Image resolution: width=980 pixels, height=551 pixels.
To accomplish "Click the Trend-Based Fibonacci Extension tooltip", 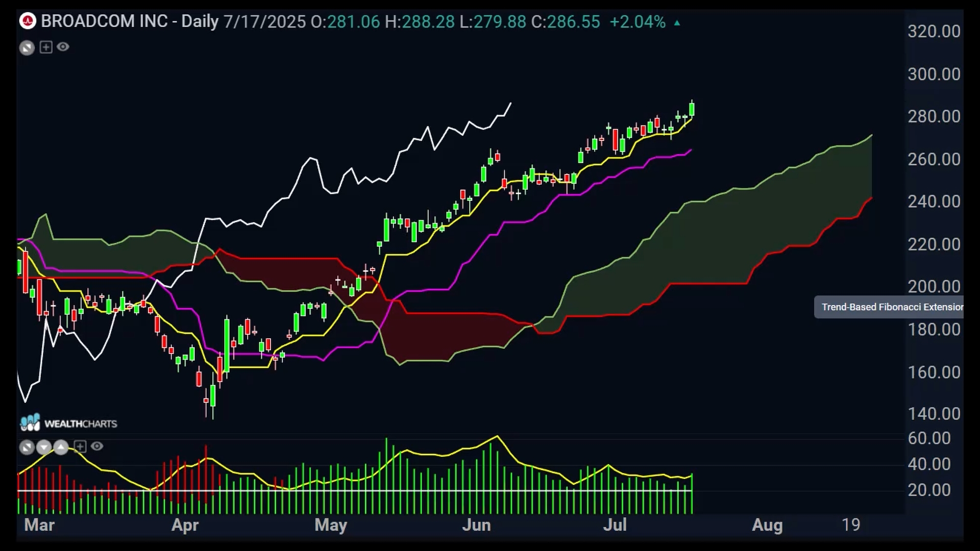I will click(889, 307).
